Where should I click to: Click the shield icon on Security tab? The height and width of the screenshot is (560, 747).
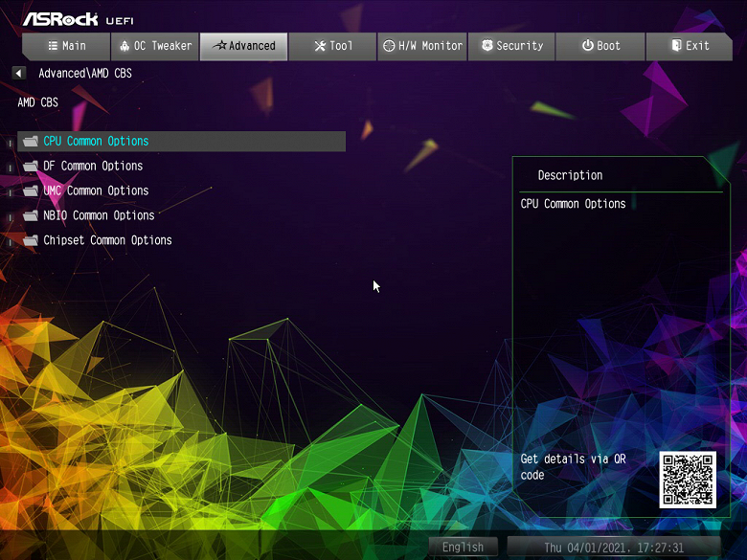click(487, 45)
